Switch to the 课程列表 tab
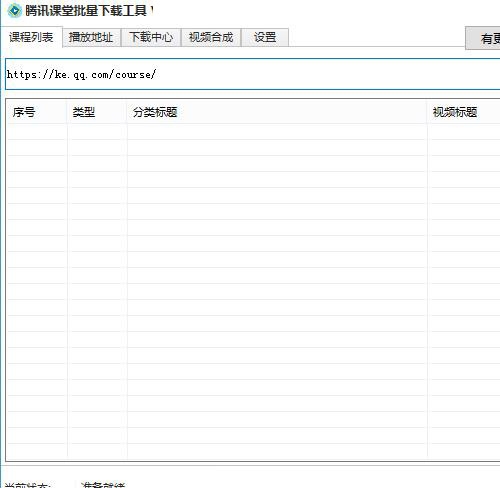This screenshot has width=500, height=488. click(x=31, y=37)
